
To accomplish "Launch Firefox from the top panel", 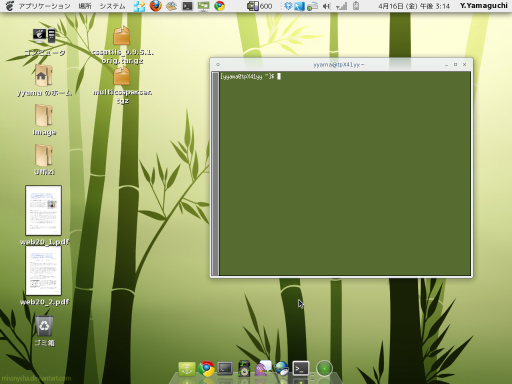I will pyautogui.click(x=155, y=6).
